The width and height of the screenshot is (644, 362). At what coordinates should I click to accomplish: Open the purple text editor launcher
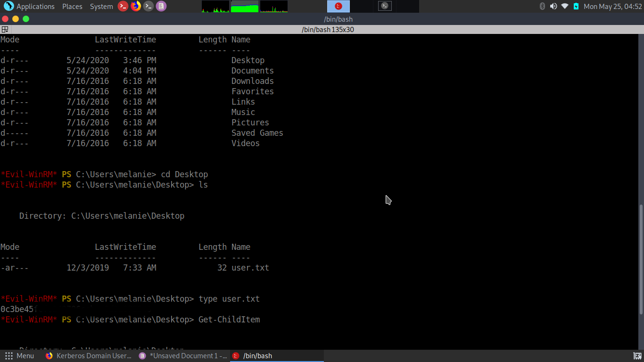pos(161,6)
